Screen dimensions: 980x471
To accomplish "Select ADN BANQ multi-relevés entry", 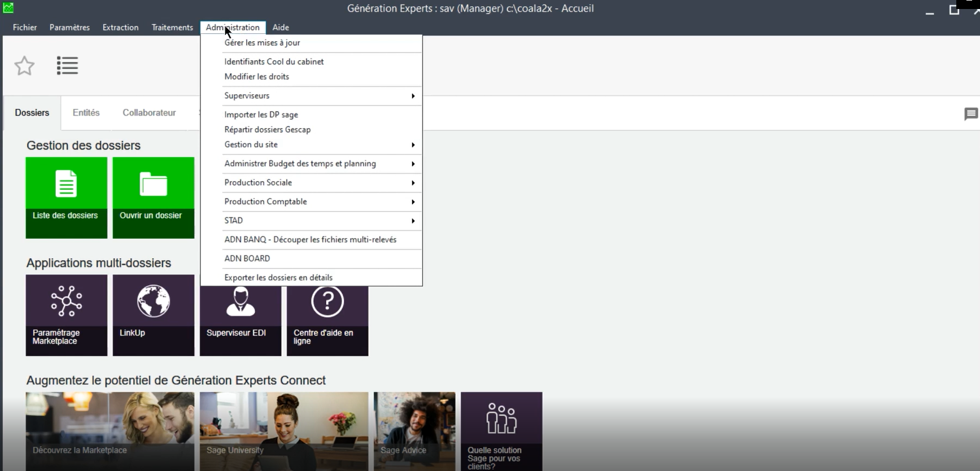I will [312, 240].
